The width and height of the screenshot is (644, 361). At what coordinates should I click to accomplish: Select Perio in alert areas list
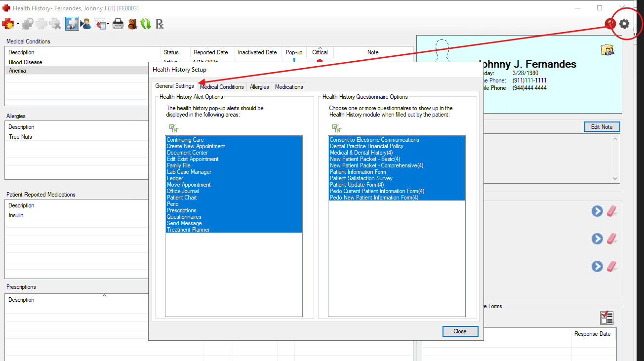click(234, 204)
